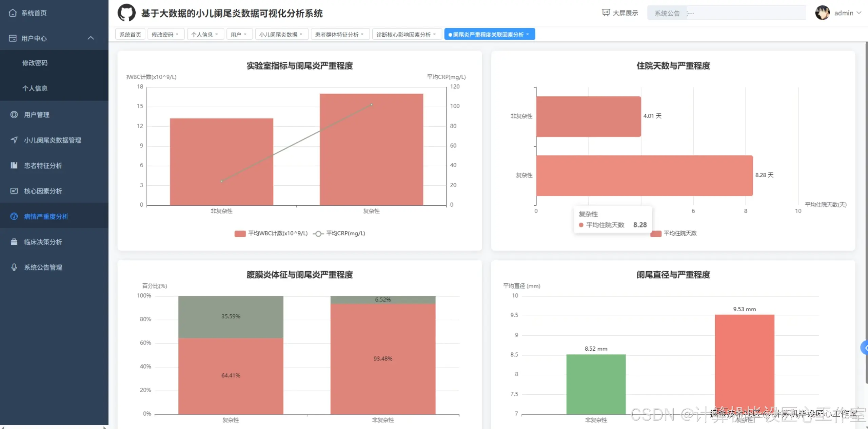
Task: Click the 核心因素分析 sidebar icon
Action: click(x=14, y=191)
